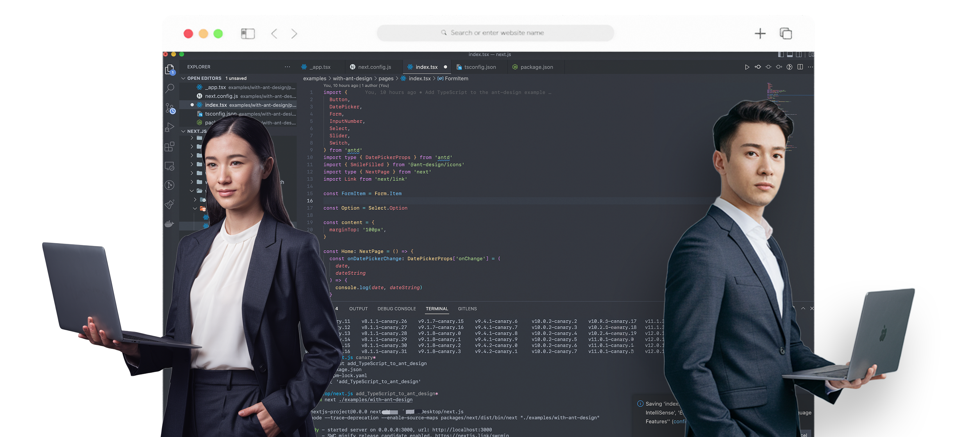Screen dimensions: 980x437
Task: Switch to the OUTPUT panel tab
Action: point(358,309)
